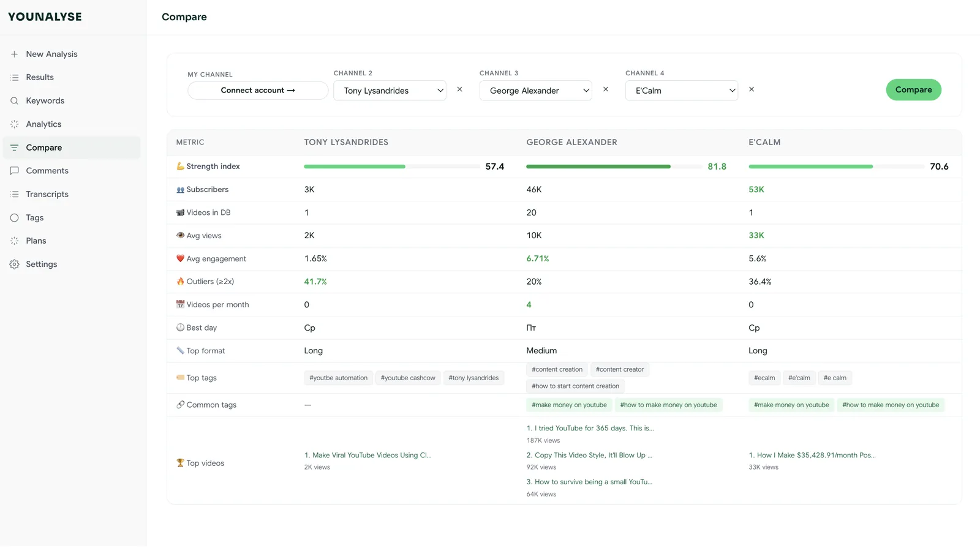Click the Top videos trophy icon
Screen dimensions: 980x551
pyautogui.click(x=180, y=463)
